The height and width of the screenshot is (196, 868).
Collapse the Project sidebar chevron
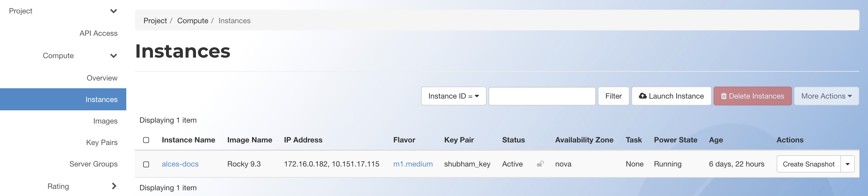tap(114, 11)
